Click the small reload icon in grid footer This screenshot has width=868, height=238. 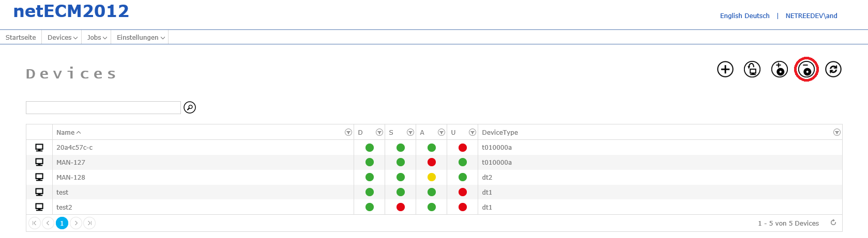click(833, 223)
